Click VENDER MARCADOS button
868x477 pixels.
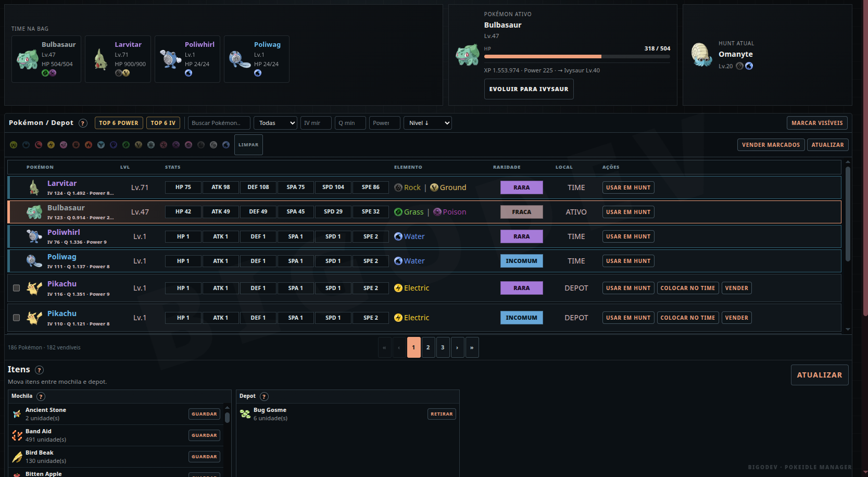coord(771,145)
